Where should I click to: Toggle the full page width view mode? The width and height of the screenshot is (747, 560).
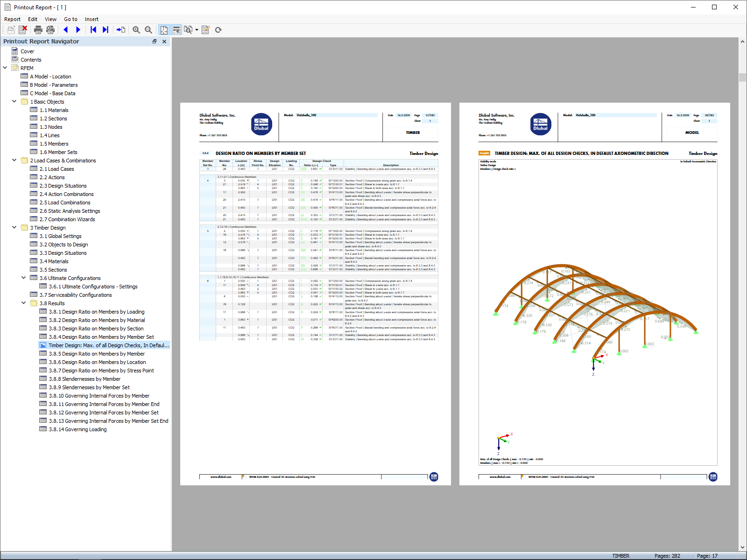pyautogui.click(x=176, y=29)
